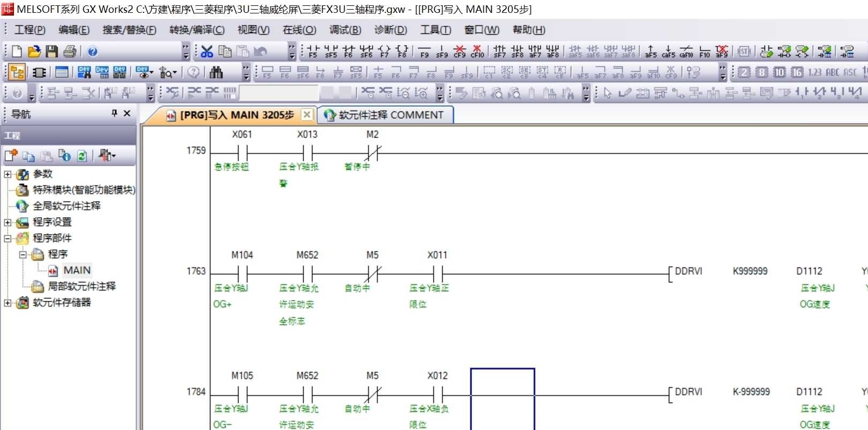Viewport: 868px width, 430px height.
Task: Save the project with the floppy icon
Action: point(52,51)
